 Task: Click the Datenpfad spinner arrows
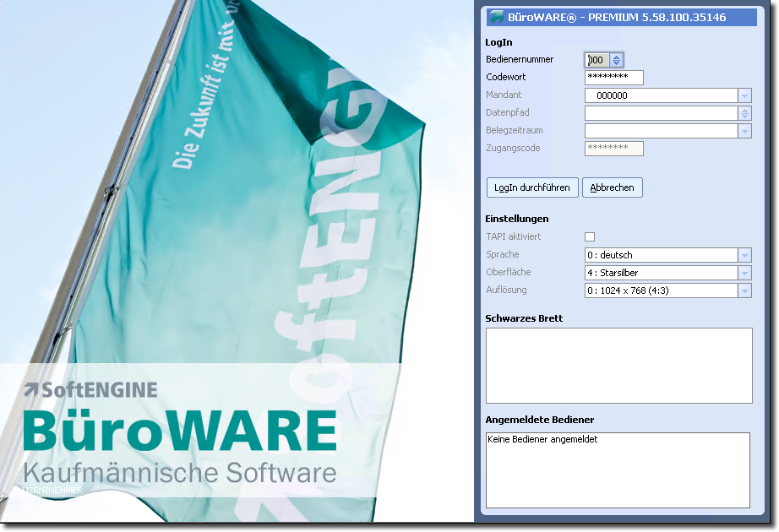(744, 113)
